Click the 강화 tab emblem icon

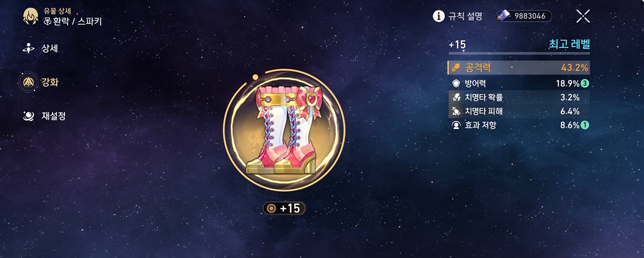(28, 82)
